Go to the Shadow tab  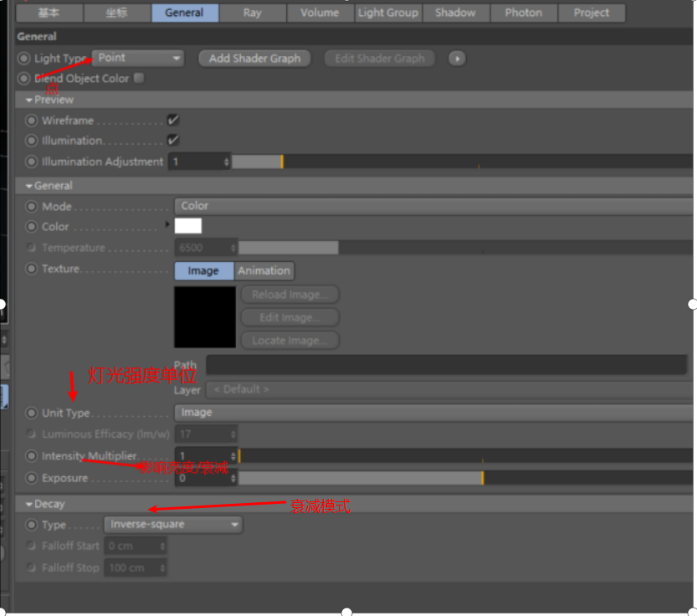tap(456, 13)
